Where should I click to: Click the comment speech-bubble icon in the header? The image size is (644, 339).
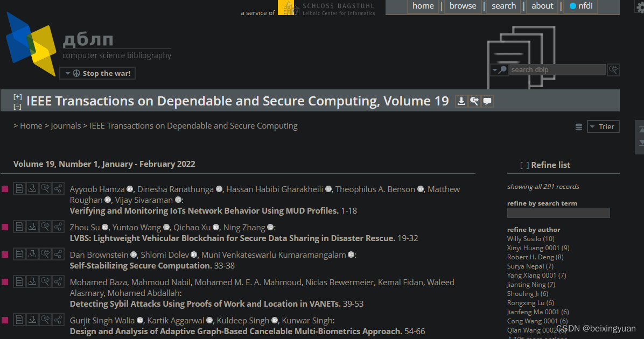[487, 101]
